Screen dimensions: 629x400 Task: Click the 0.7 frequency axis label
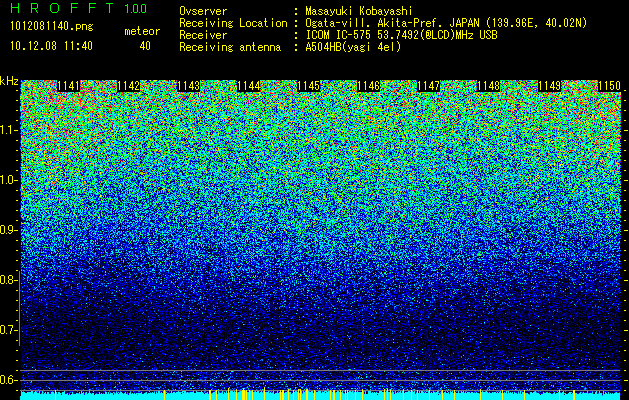8,330
